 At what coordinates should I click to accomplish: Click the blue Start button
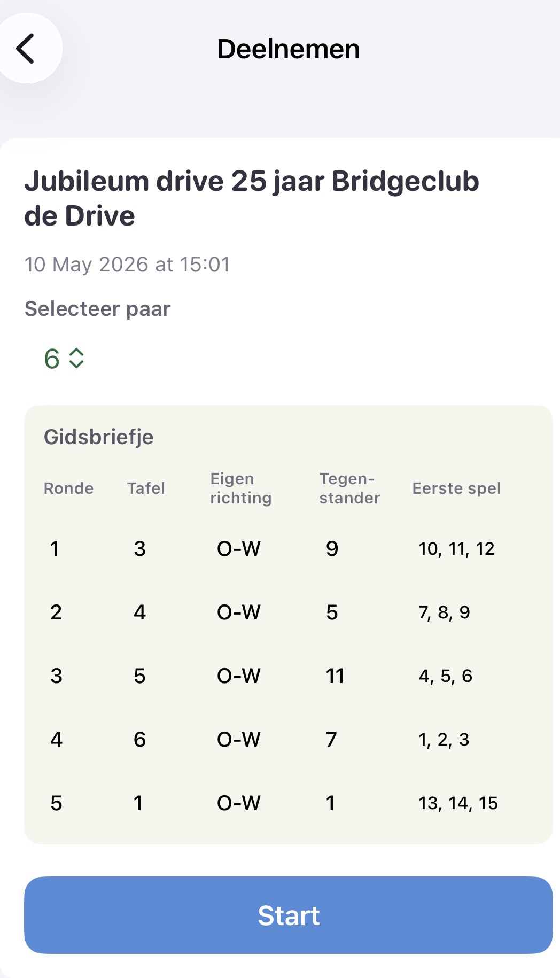[288, 915]
